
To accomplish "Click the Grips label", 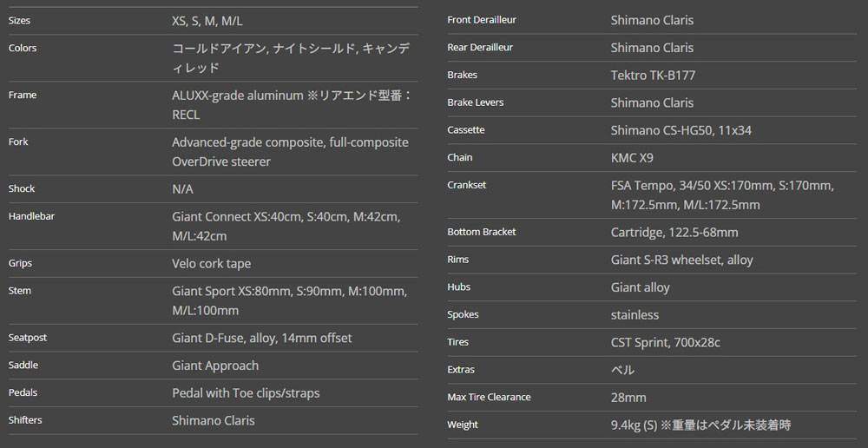I will coord(20,263).
